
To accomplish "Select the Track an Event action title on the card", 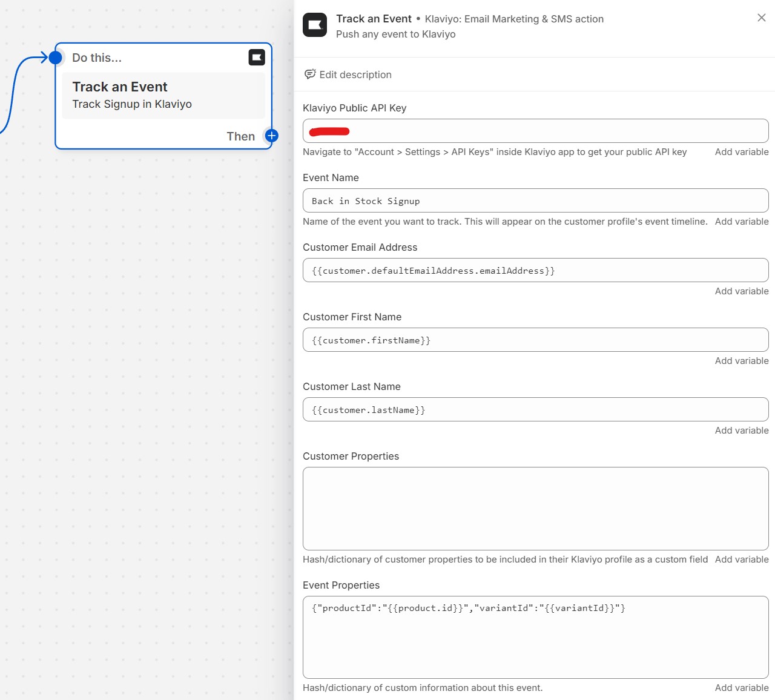I will [120, 87].
